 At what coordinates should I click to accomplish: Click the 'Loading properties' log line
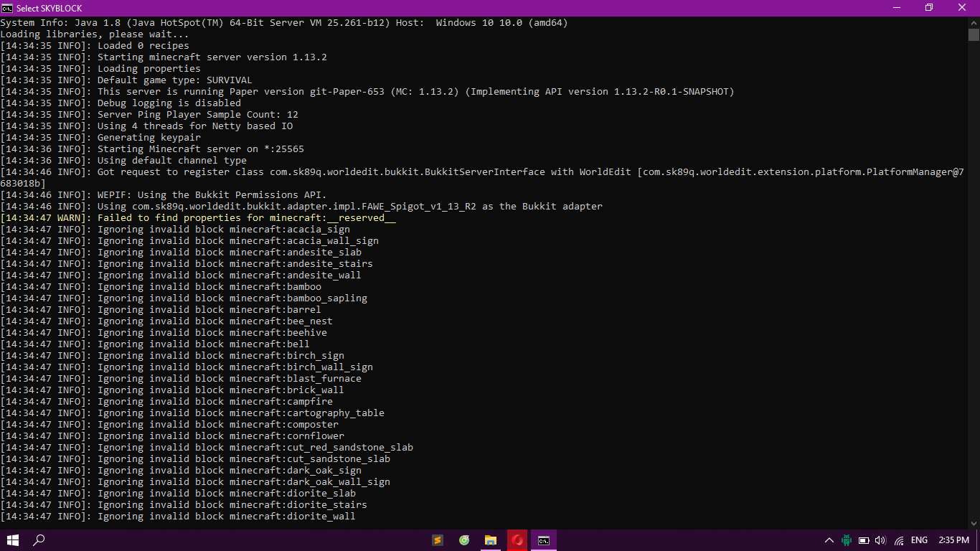point(100,69)
